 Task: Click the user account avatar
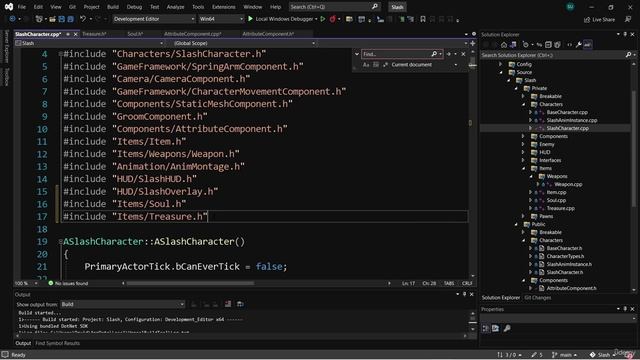click(x=570, y=7)
